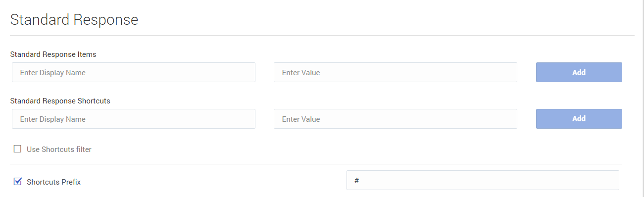The width and height of the screenshot is (644, 197).
Task: Select the Display Name field under Standard Response Shortcuts
Action: pos(134,119)
